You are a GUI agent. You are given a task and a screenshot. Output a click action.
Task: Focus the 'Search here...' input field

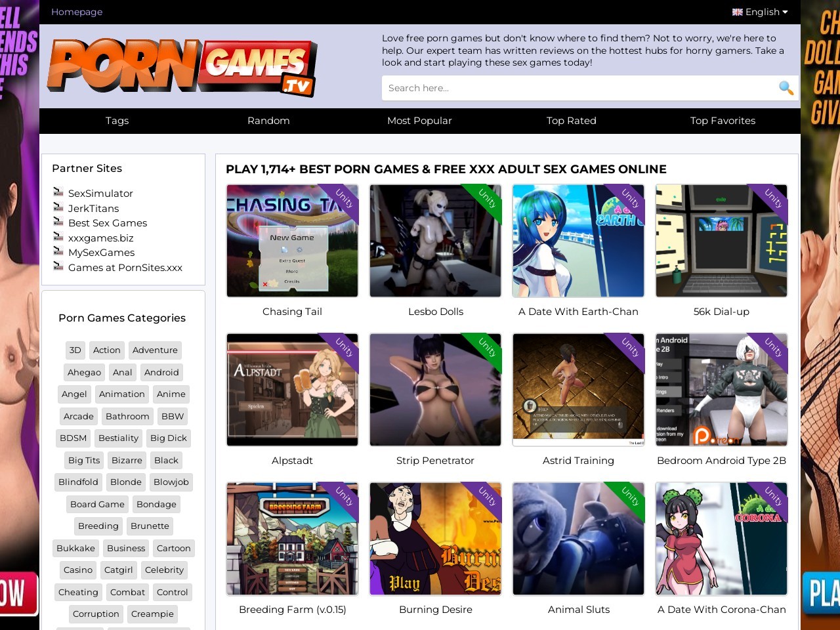[577, 88]
